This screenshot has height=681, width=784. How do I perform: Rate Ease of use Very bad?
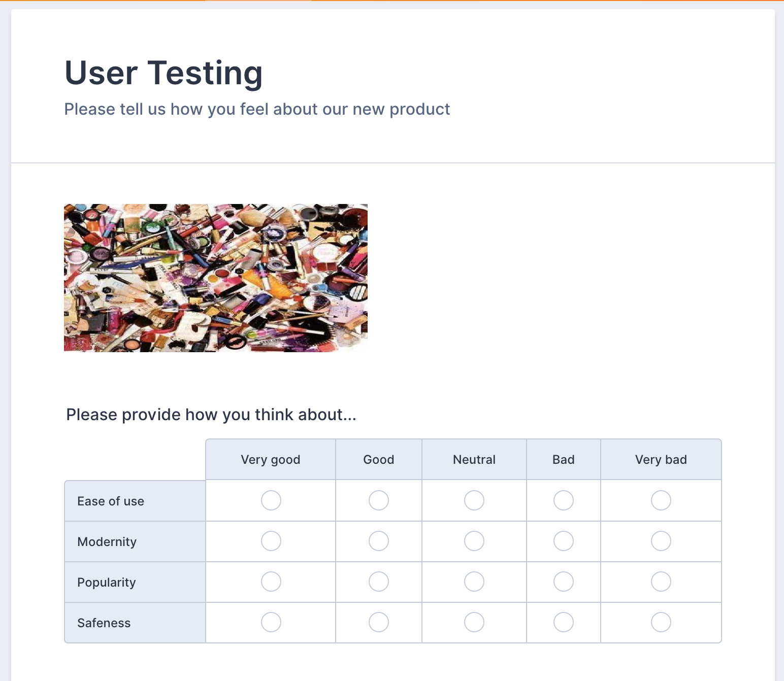(x=661, y=500)
